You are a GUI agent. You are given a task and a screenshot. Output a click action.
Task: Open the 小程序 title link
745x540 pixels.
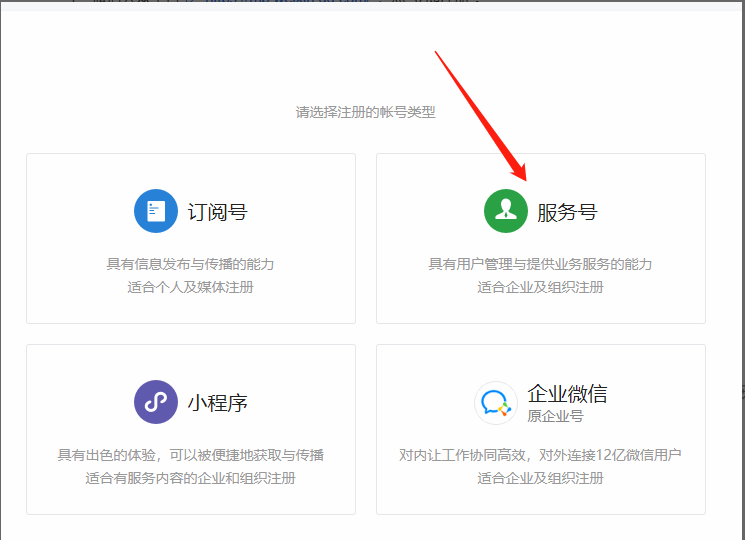tap(217, 403)
